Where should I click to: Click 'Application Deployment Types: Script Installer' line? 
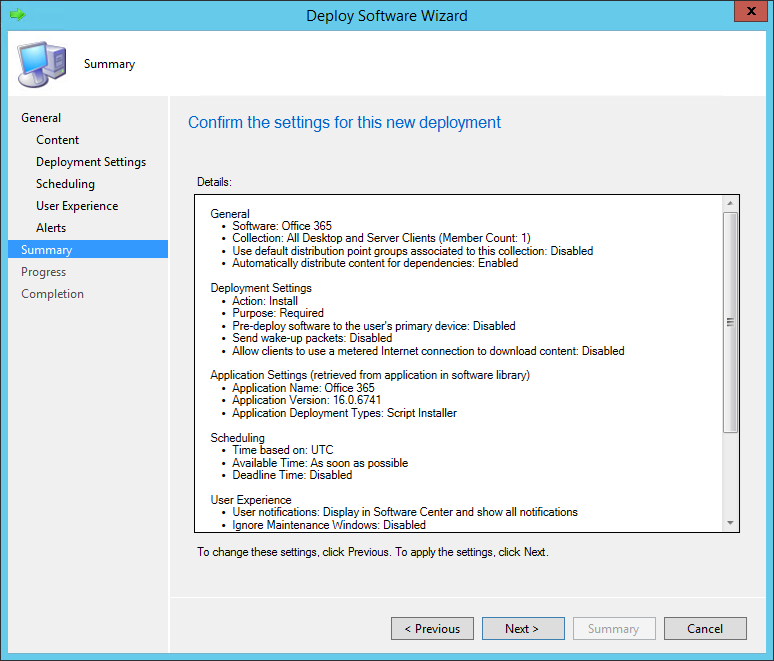345,413
